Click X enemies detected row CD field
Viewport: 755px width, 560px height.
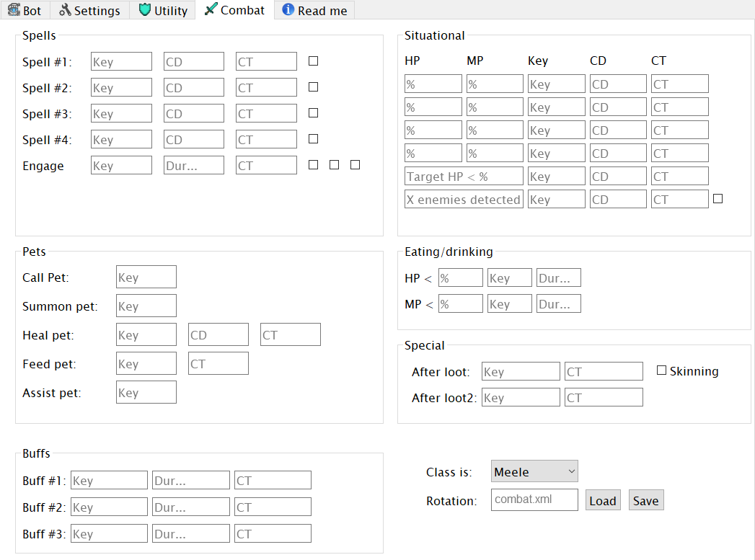[618, 199]
